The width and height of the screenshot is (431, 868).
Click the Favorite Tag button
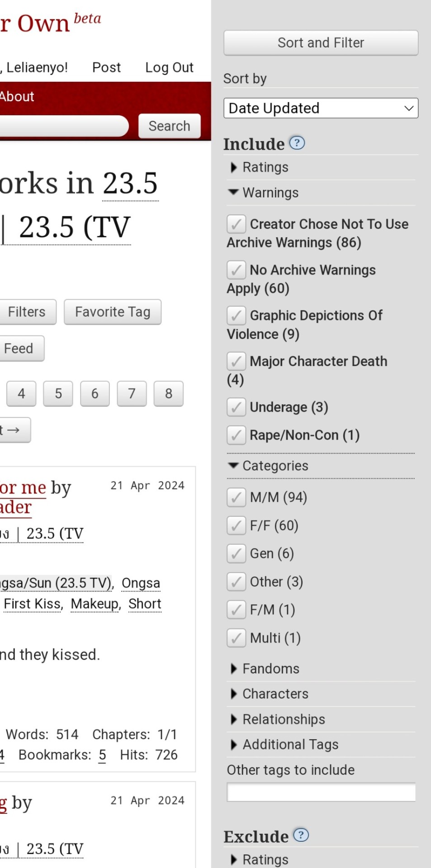tap(113, 312)
